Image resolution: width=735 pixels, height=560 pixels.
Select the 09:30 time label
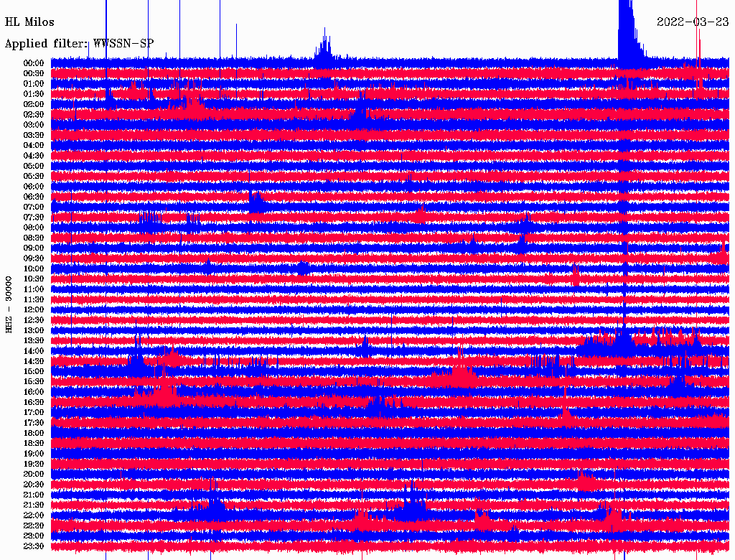click(34, 258)
